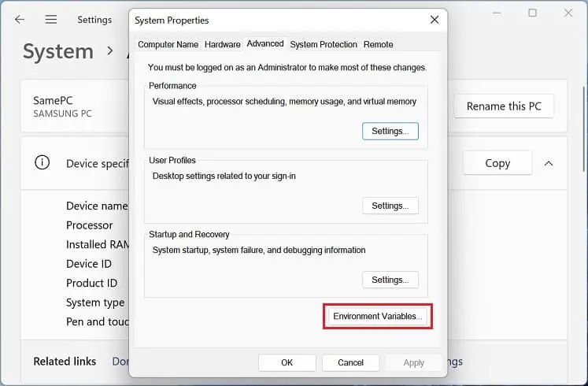Open the System Protection tab
Image resolution: width=588 pixels, height=386 pixels.
tap(324, 44)
